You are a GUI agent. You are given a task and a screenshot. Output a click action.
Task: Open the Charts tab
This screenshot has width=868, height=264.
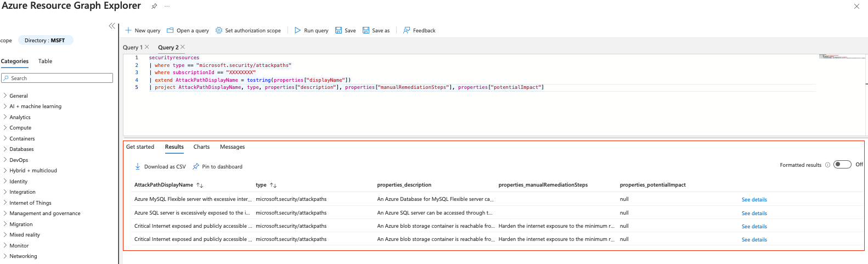click(x=201, y=147)
